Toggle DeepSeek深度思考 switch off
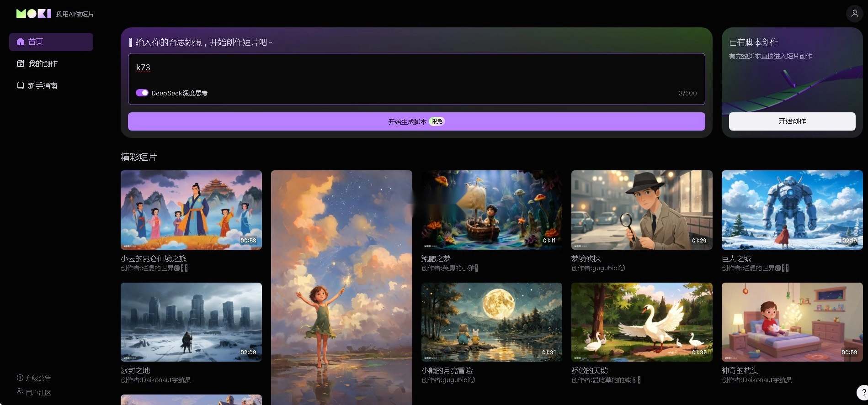This screenshot has width=868, height=405. [142, 93]
